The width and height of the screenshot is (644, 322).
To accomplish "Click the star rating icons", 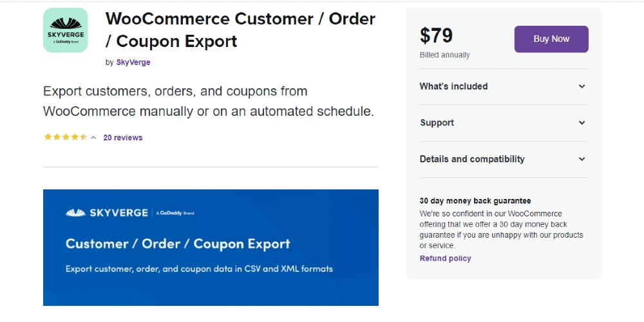I will (66, 137).
